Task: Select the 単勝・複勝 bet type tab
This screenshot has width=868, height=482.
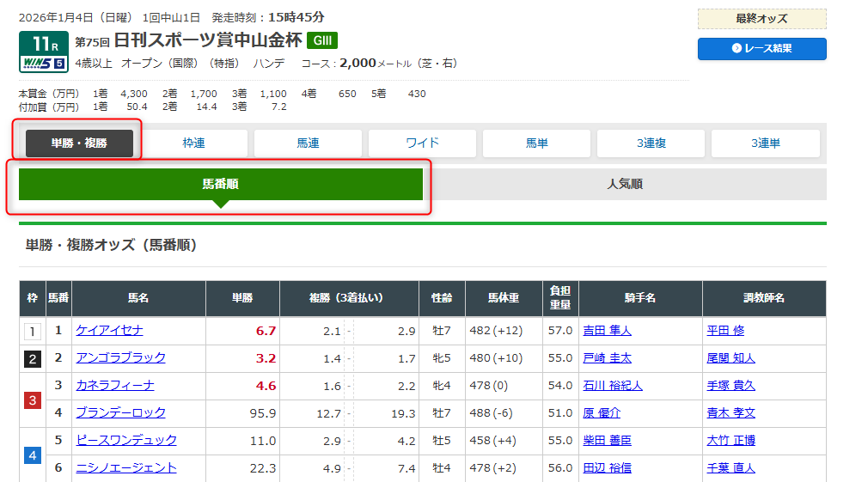Action: (x=79, y=143)
